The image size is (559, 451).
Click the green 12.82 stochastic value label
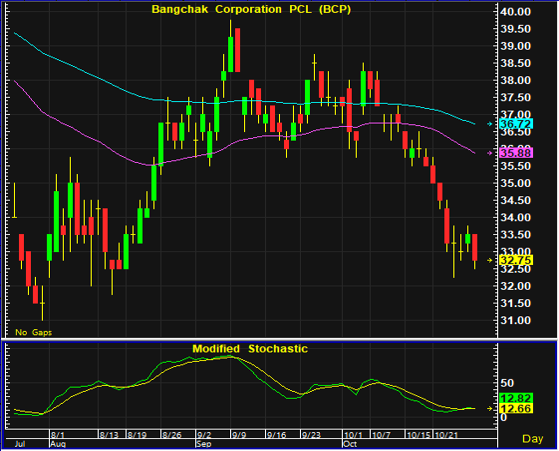click(x=516, y=398)
